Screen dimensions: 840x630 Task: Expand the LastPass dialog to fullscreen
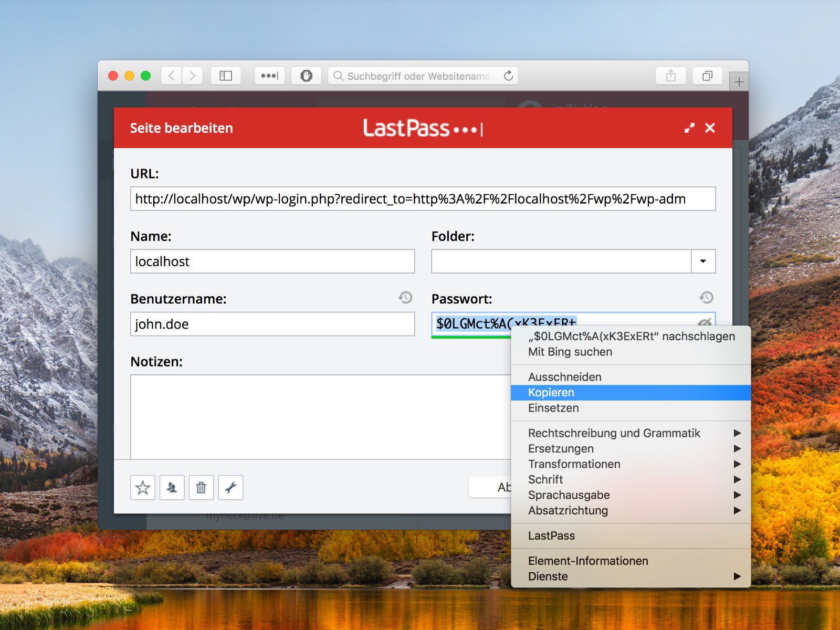coord(689,128)
